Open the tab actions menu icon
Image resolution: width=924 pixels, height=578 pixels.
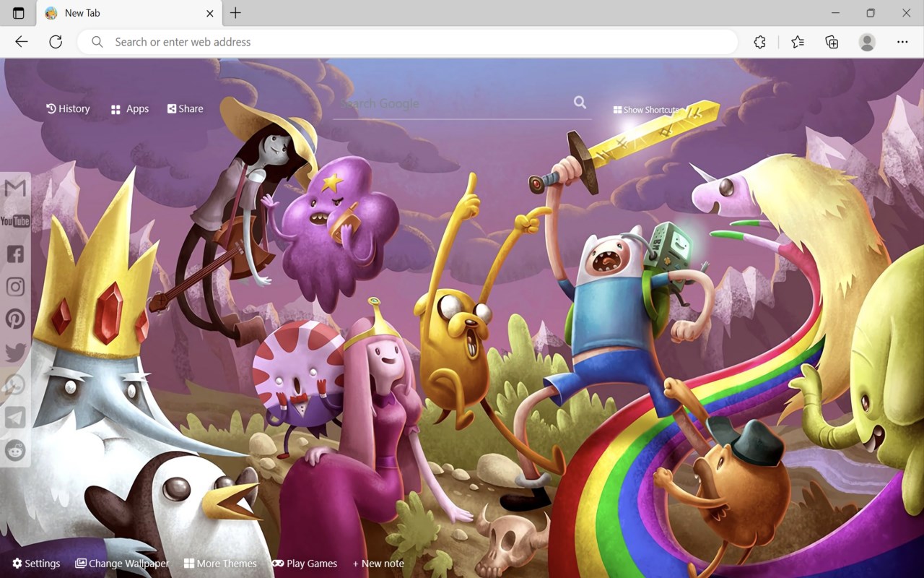coord(19,13)
